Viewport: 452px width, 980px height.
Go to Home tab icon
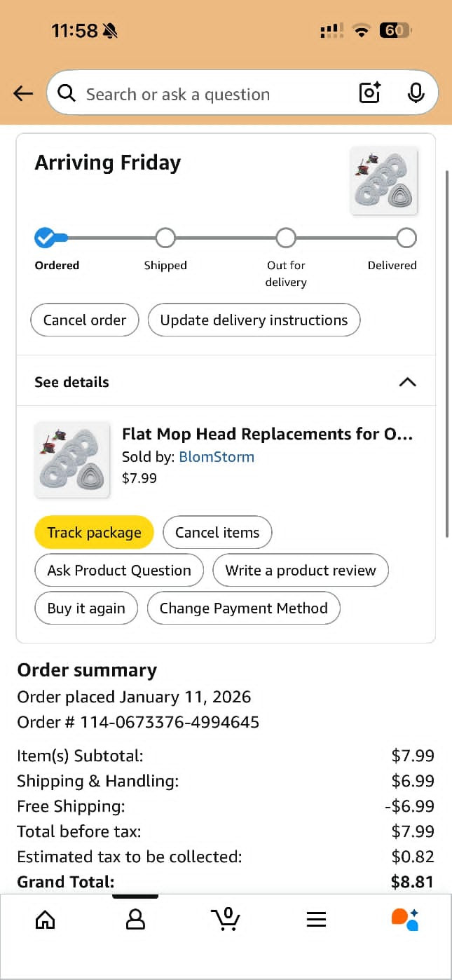click(45, 919)
